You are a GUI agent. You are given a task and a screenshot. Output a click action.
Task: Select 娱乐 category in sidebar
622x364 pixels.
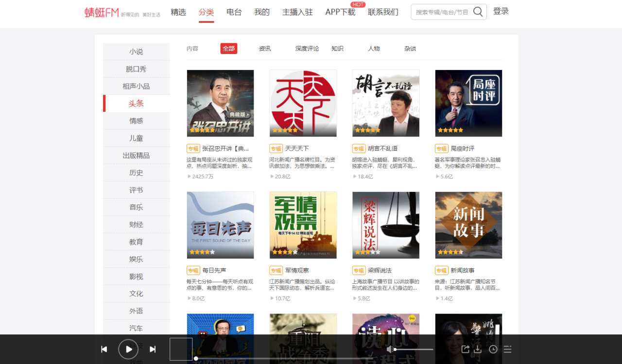136,259
